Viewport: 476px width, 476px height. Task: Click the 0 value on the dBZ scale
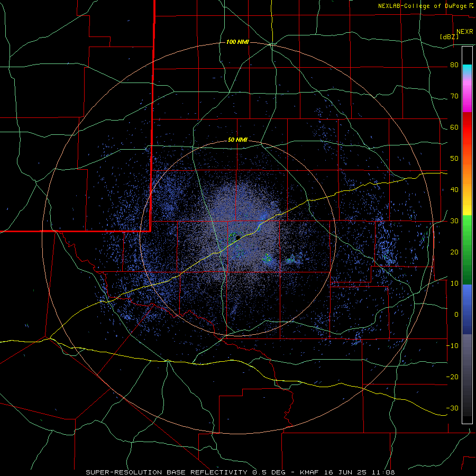click(456, 315)
